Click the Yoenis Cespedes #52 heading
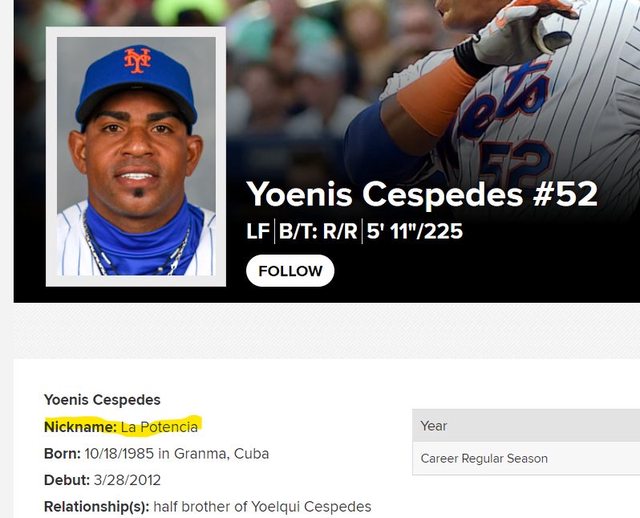The height and width of the screenshot is (518, 640). pyautogui.click(x=421, y=194)
